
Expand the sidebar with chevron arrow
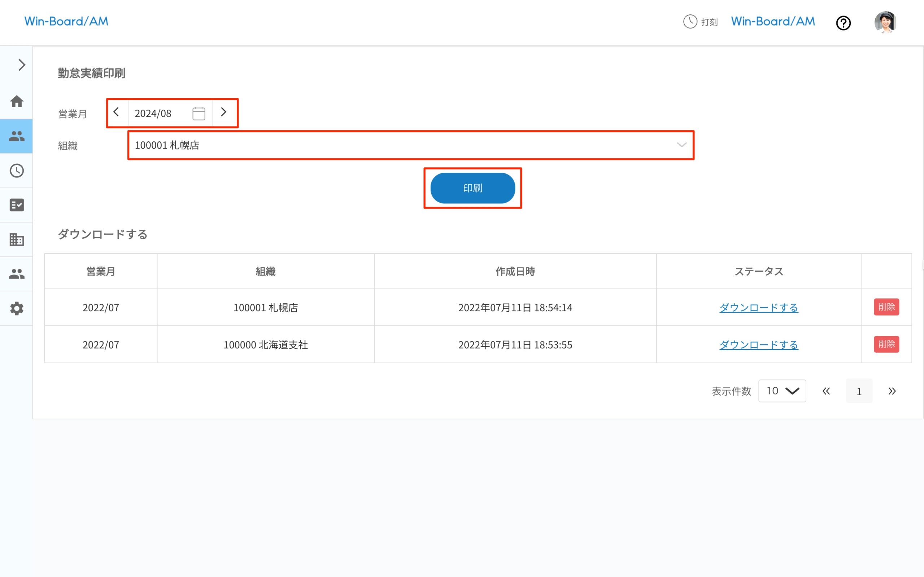pos(21,65)
